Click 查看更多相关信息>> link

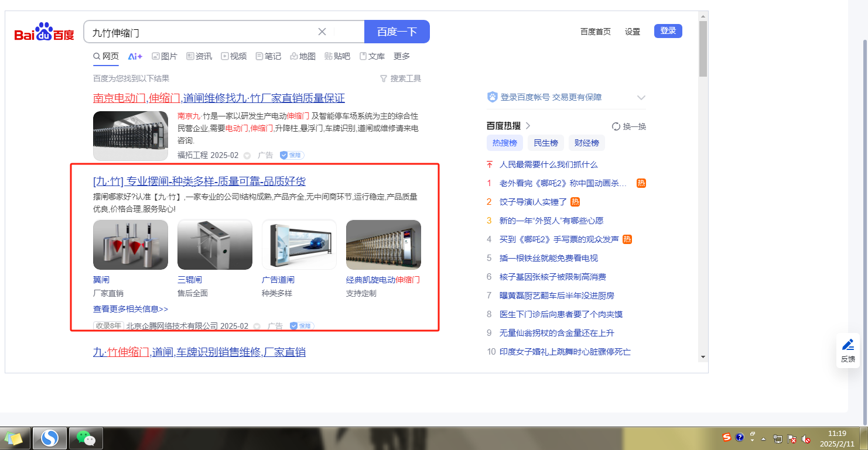tap(131, 309)
